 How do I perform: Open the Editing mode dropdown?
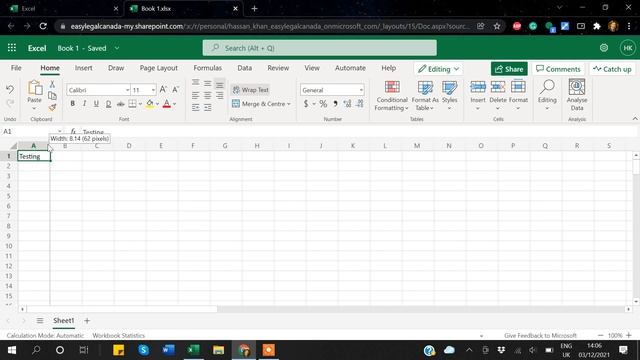439,69
